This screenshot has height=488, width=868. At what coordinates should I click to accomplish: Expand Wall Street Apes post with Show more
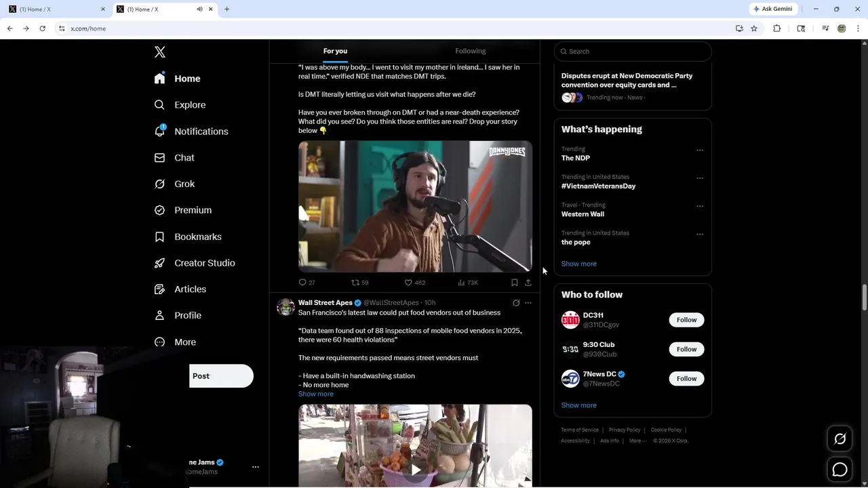coord(316,394)
